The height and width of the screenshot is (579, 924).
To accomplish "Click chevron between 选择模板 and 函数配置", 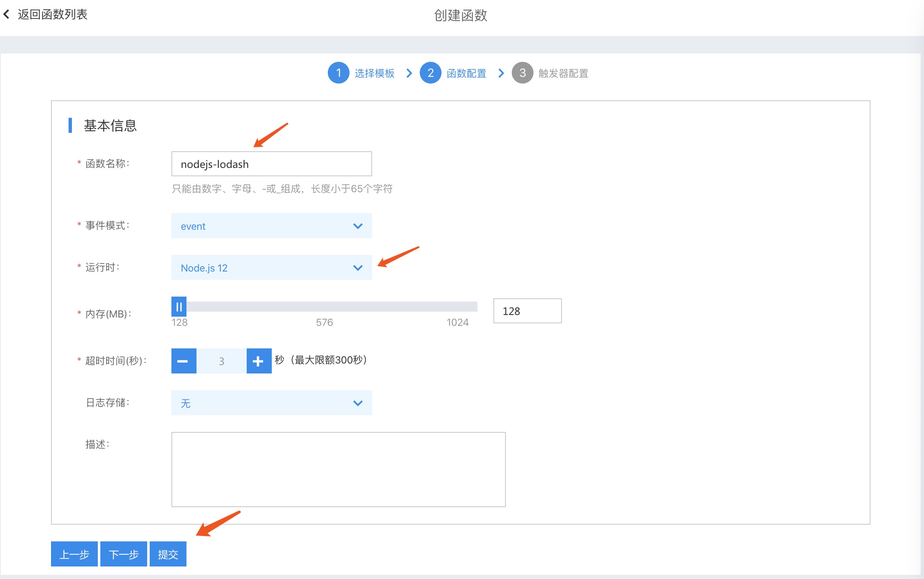I will [409, 74].
